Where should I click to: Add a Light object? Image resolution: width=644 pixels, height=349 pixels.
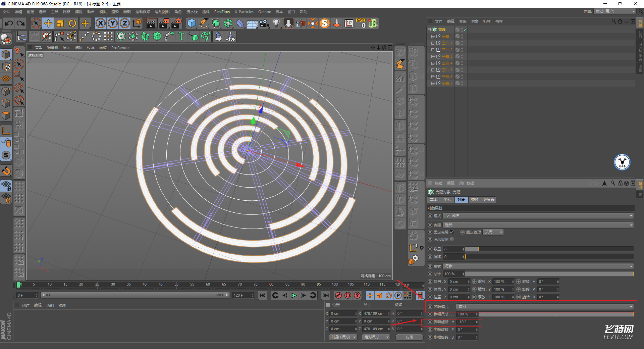tap(276, 23)
